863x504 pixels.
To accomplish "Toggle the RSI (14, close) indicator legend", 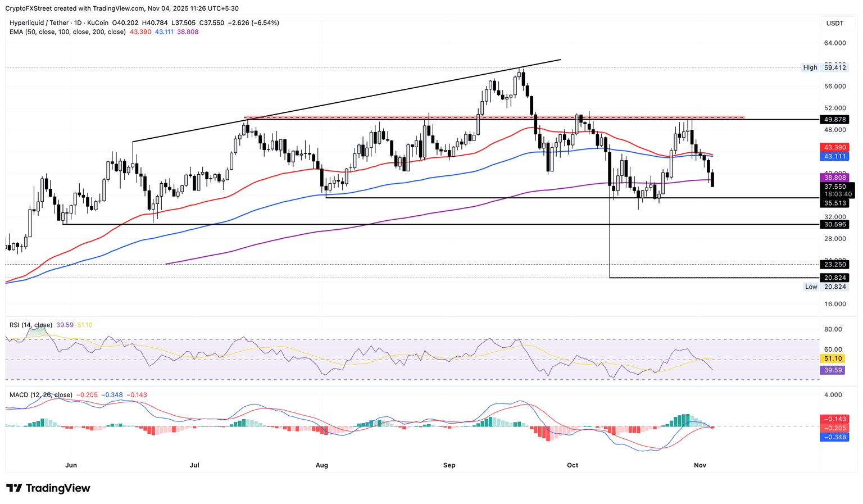I will 30,325.
